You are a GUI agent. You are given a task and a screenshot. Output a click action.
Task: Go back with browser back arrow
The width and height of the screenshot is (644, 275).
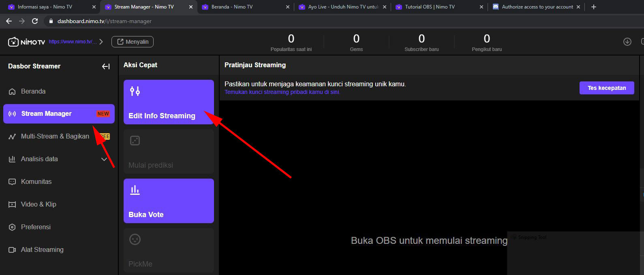(9, 21)
